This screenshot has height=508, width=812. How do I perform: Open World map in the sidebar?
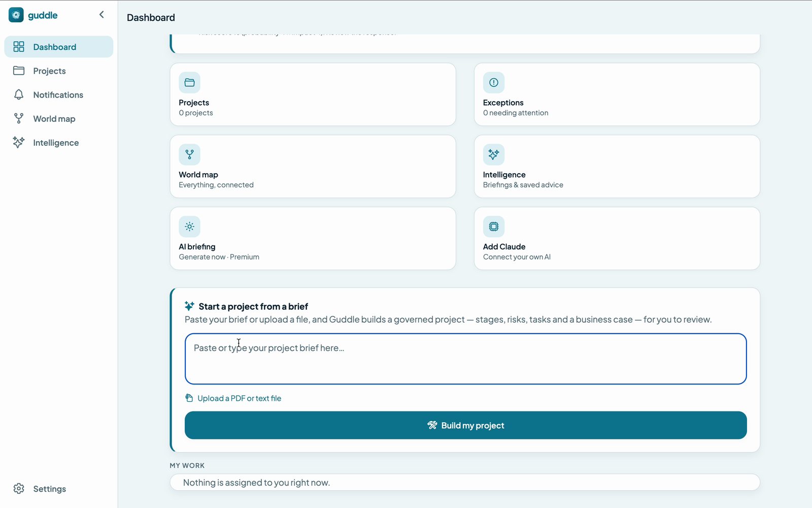tap(59, 118)
